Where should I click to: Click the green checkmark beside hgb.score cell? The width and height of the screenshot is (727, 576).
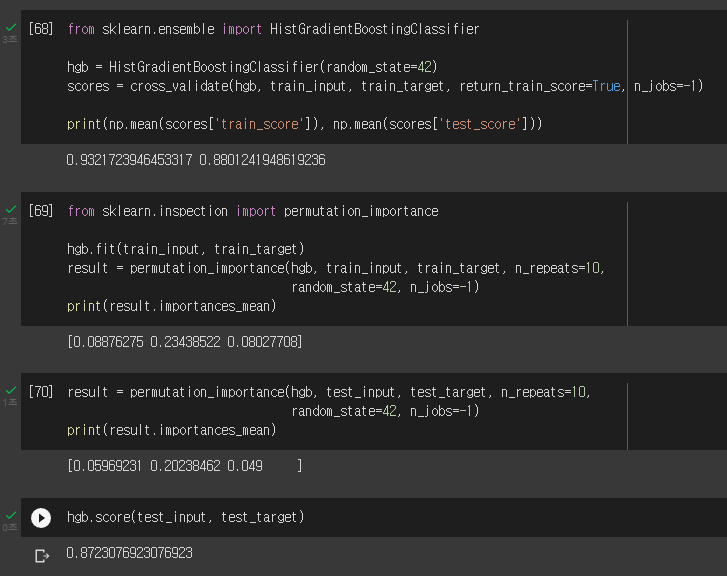(x=11, y=515)
